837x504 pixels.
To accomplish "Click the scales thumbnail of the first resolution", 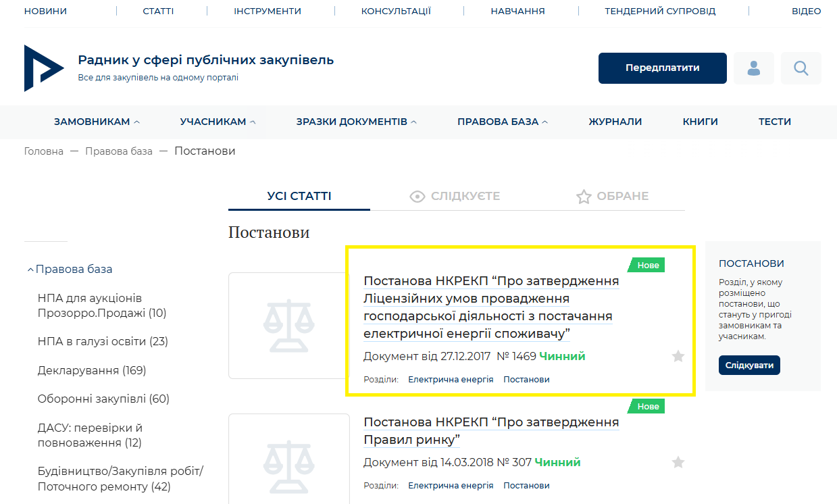I will pos(288,326).
